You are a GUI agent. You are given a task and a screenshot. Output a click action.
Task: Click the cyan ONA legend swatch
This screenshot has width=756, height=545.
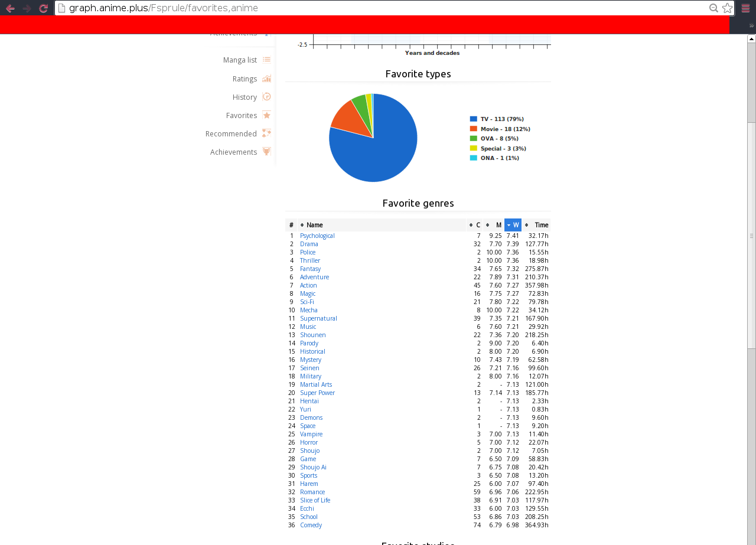click(x=473, y=158)
